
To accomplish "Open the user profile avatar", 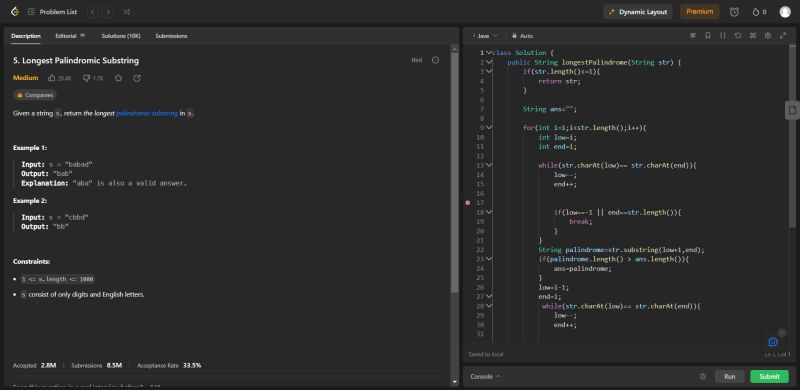I will 785,12.
